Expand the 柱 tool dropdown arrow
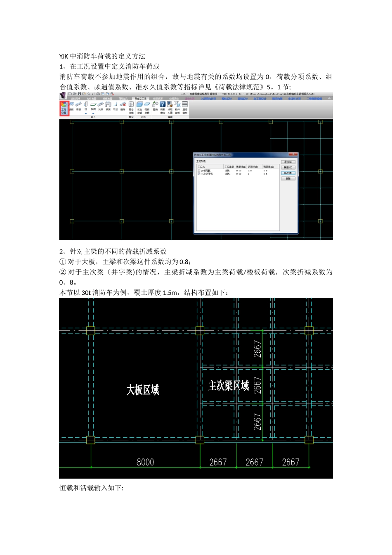Viewport: 392px width, 555px height. pos(86,114)
